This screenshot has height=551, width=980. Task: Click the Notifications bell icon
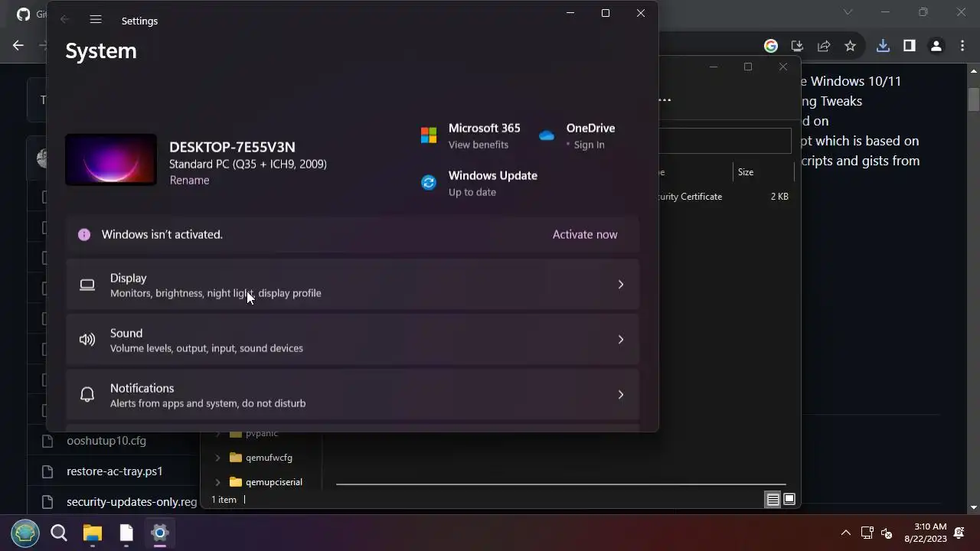[x=87, y=395]
